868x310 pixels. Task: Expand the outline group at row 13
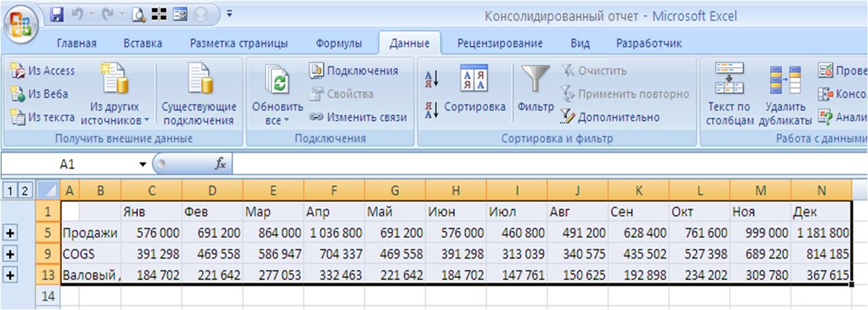pyautogui.click(x=10, y=275)
